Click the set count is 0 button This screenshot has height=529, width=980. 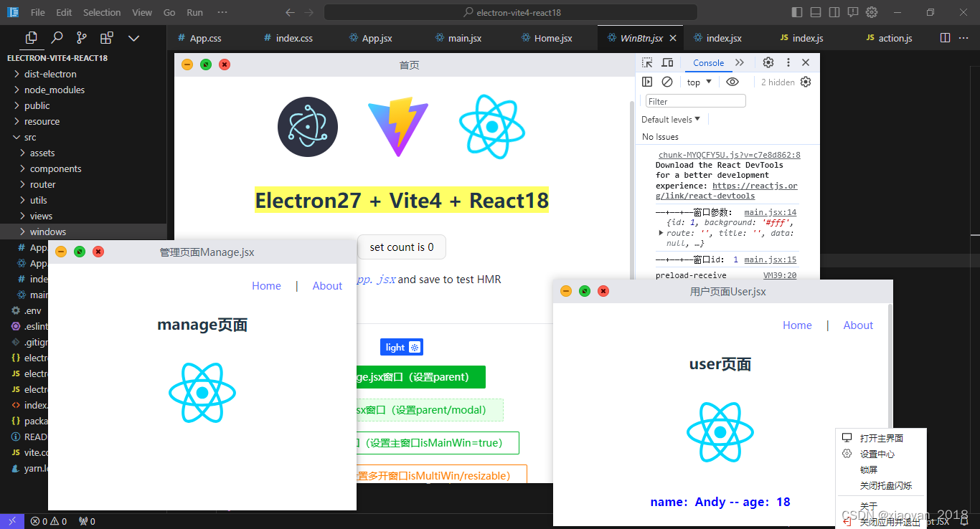(x=402, y=247)
